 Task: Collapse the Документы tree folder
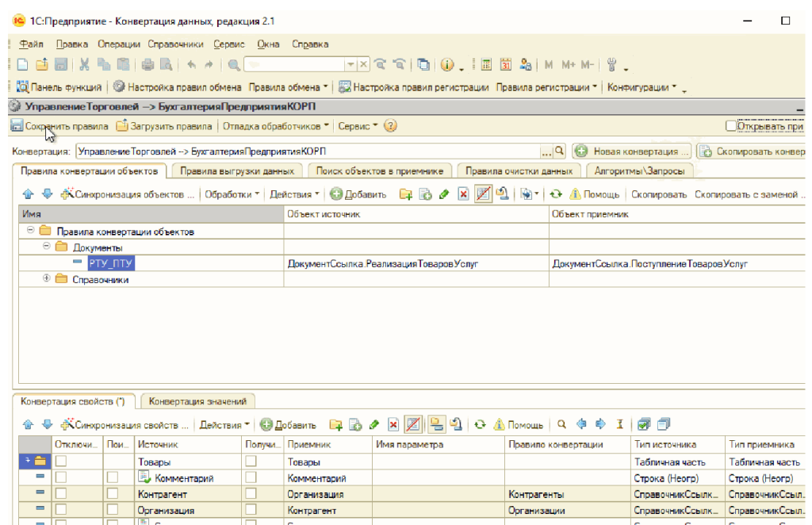point(46,247)
